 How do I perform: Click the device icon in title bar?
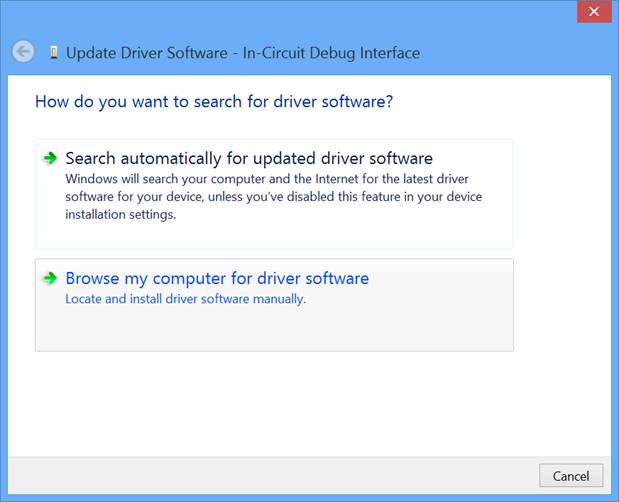tap(54, 52)
